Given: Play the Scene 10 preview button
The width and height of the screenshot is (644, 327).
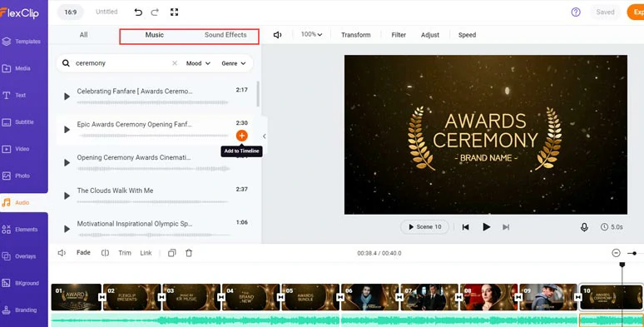Looking at the screenshot, I should tap(424, 227).
